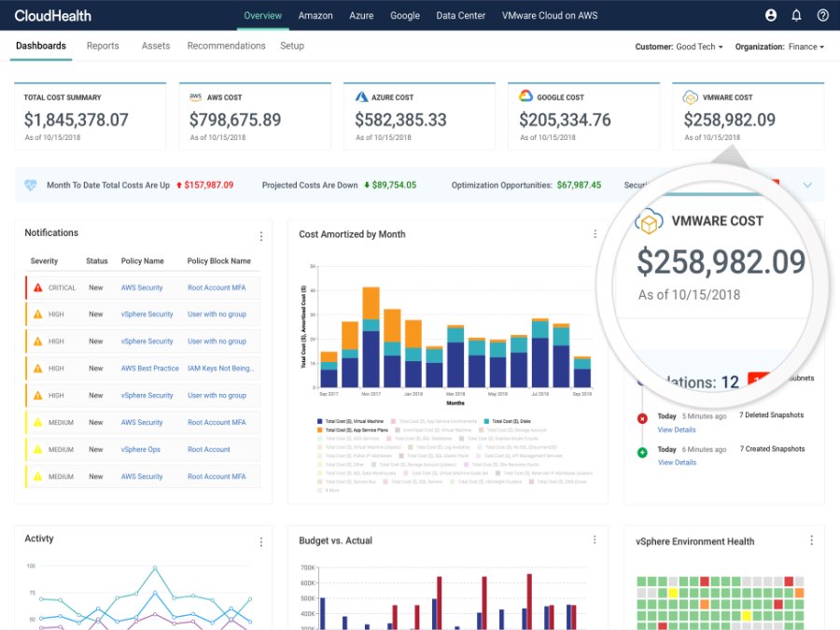This screenshot has height=630, width=840.
Task: Open the Azure section in navigation
Action: (361, 15)
